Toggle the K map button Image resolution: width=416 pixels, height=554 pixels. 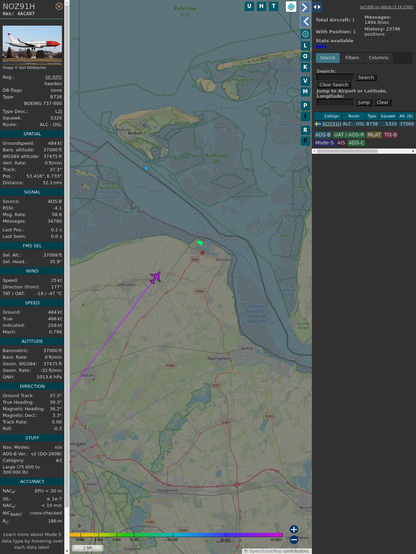click(x=305, y=67)
